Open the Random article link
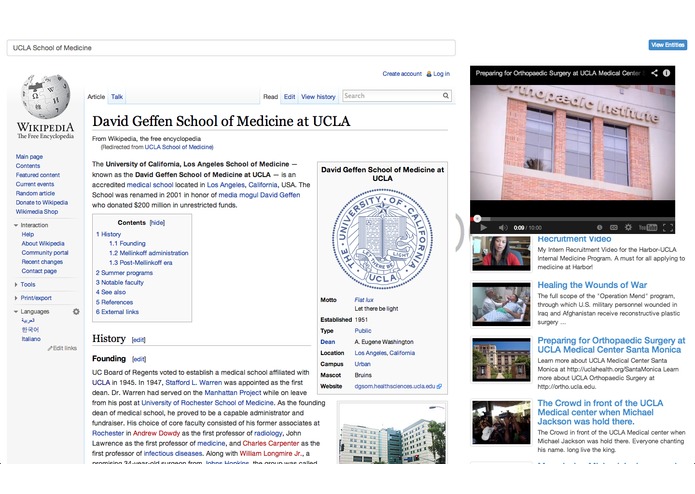The image size is (695, 494). (35, 193)
